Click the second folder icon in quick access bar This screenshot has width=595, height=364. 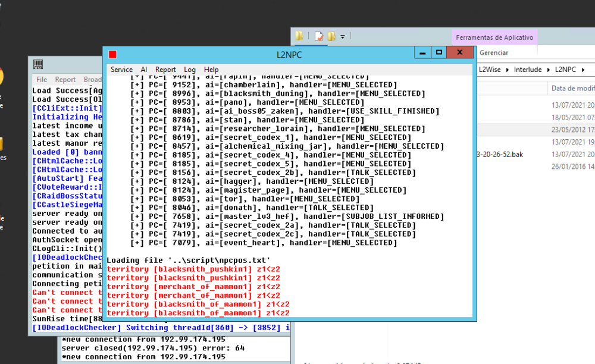pyautogui.click(x=331, y=36)
